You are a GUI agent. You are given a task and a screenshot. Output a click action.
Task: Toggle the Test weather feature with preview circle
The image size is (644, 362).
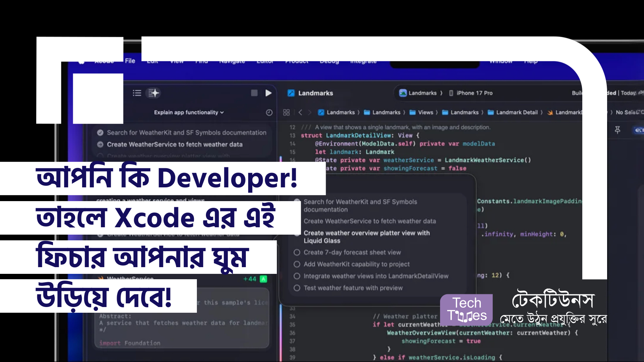(297, 288)
